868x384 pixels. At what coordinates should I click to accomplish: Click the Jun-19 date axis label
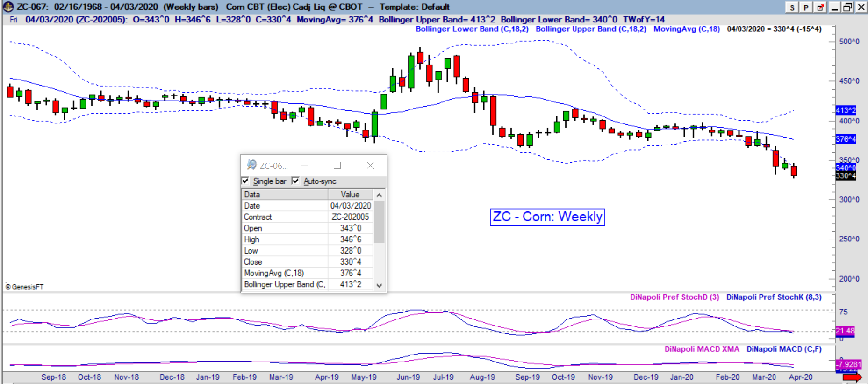409,377
